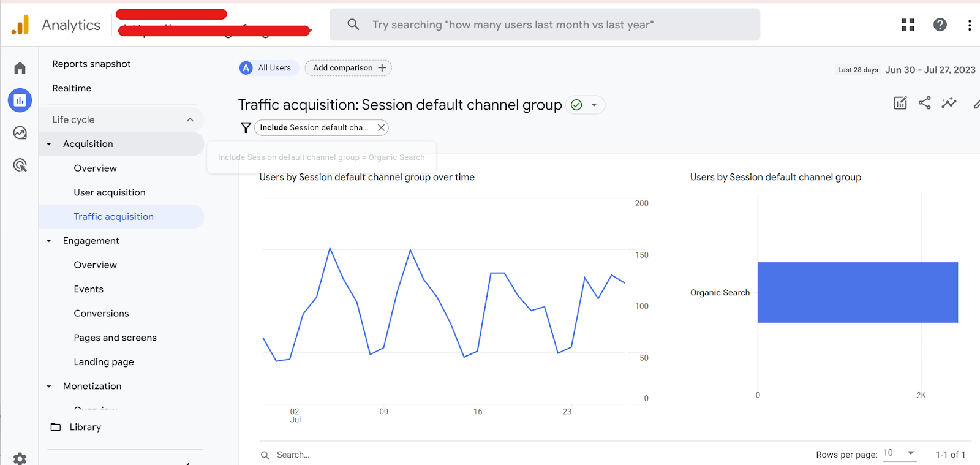The width and height of the screenshot is (980, 465).
Task: Open the Rows per page dropdown
Action: [x=899, y=453]
